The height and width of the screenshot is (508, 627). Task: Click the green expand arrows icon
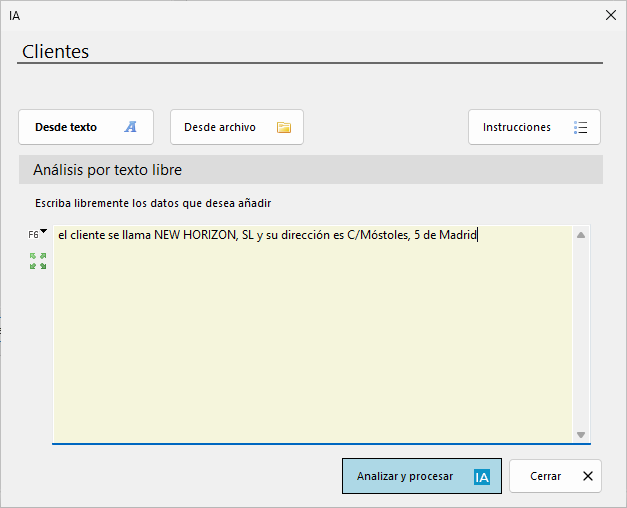pyautogui.click(x=38, y=261)
